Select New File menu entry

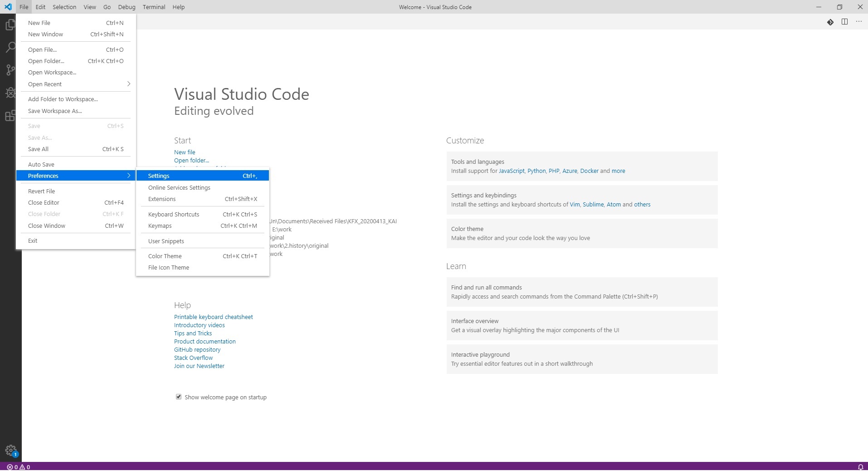pyautogui.click(x=76, y=23)
